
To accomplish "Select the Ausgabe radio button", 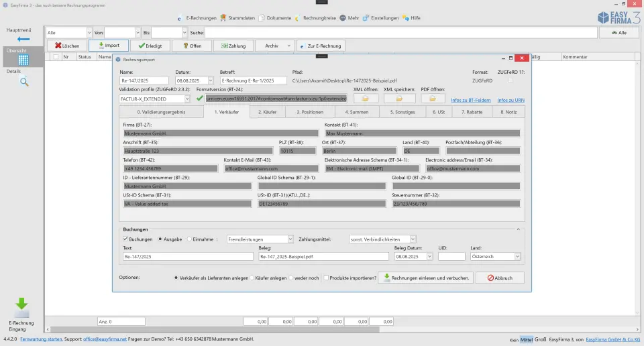I will 160,239.
